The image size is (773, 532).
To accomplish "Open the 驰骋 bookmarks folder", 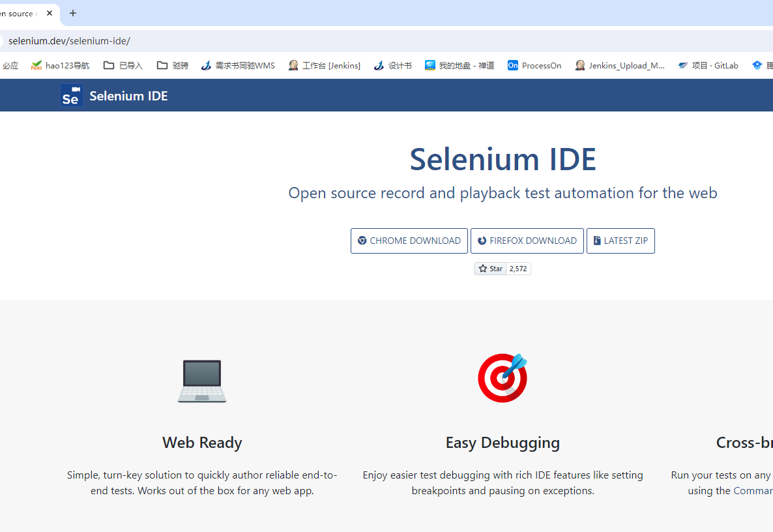I will point(173,66).
